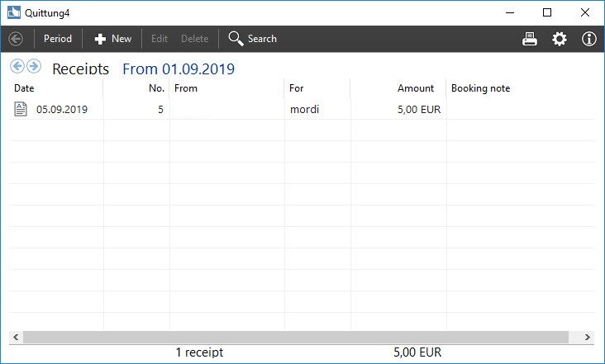
Task: Click the plus icon beside New
Action: [x=100, y=39]
